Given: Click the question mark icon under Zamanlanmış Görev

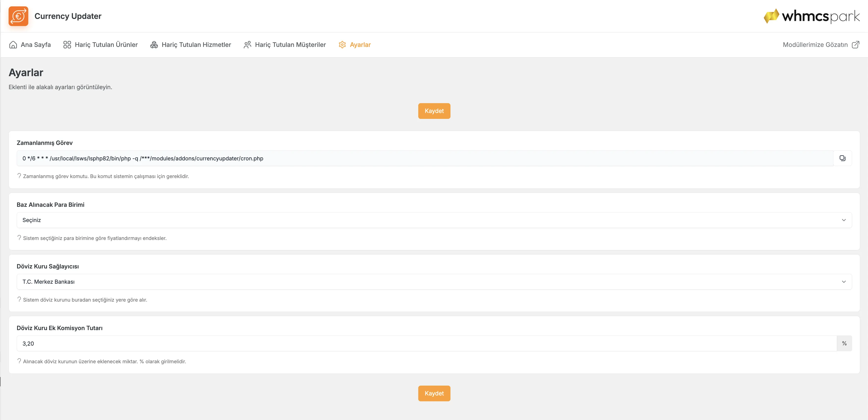Looking at the screenshot, I should (19, 176).
